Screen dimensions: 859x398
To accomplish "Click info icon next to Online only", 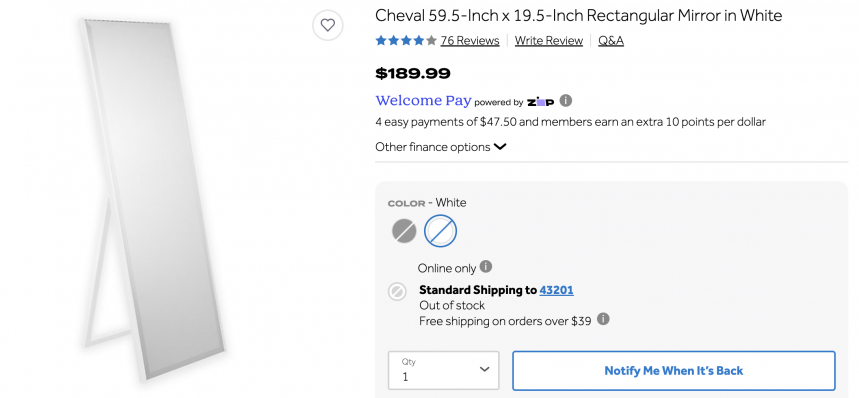I will pyautogui.click(x=485, y=267).
